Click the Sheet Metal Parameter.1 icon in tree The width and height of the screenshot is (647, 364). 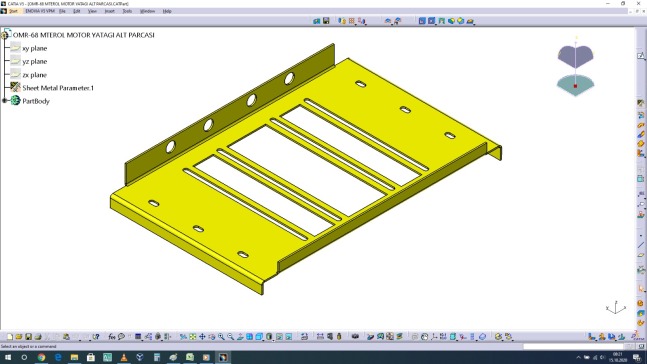(15, 87)
